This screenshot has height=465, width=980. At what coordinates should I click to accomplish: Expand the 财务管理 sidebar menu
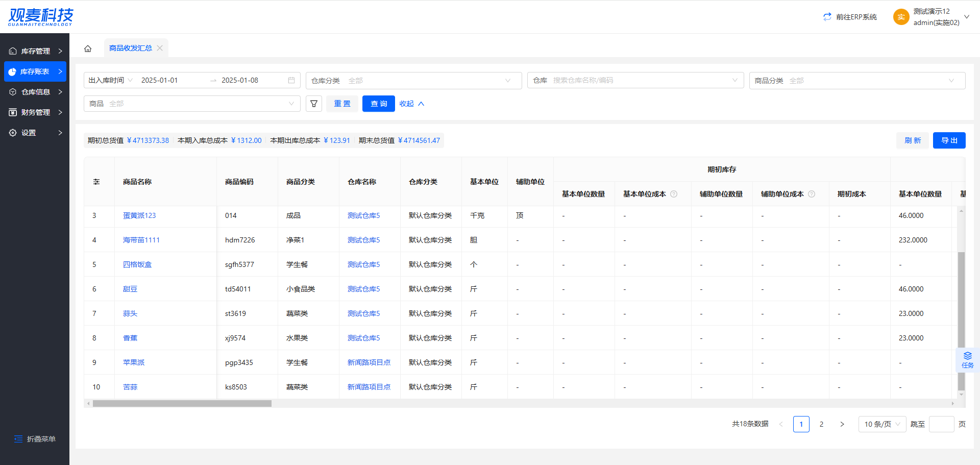click(35, 112)
